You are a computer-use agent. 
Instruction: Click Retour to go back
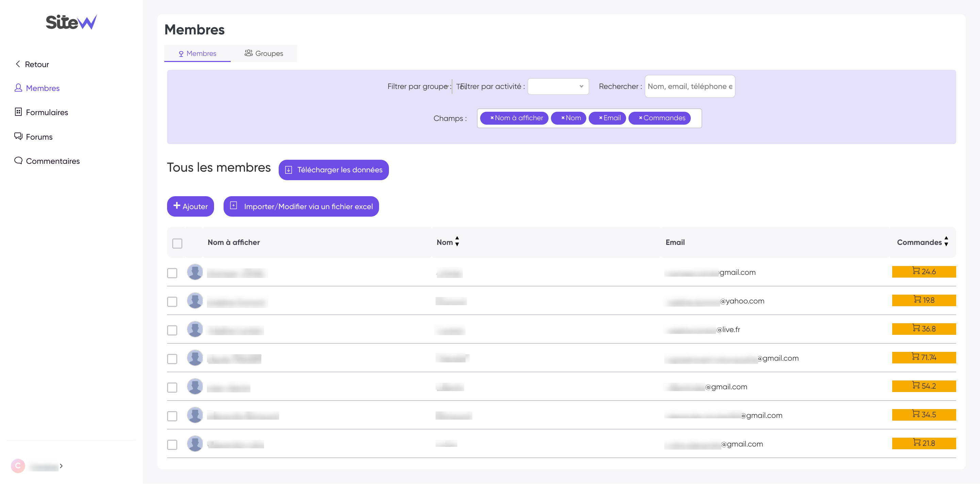tap(32, 64)
